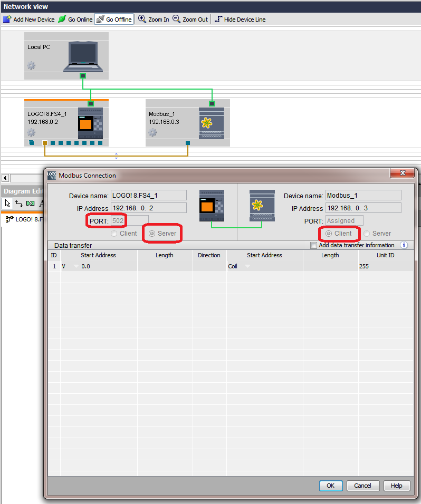
Task: Click Local PC ethernet port connector
Action: click(83, 76)
